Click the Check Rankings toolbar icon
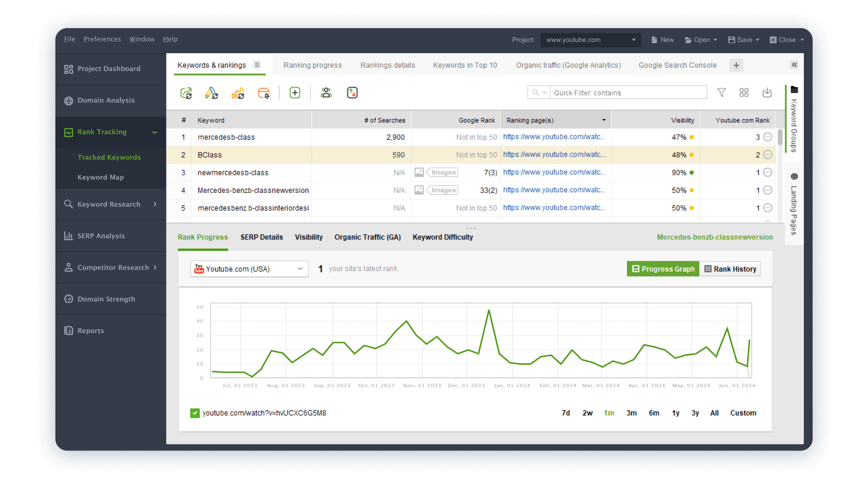Screen dimensions: 868x480 (x=186, y=93)
